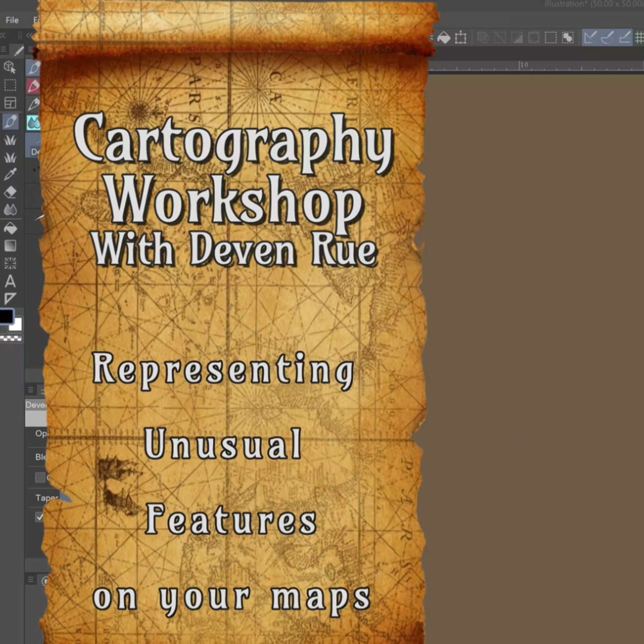Choose the cyan Blend sub tool group
Image resolution: width=644 pixels, height=644 pixels.
[x=33, y=123]
